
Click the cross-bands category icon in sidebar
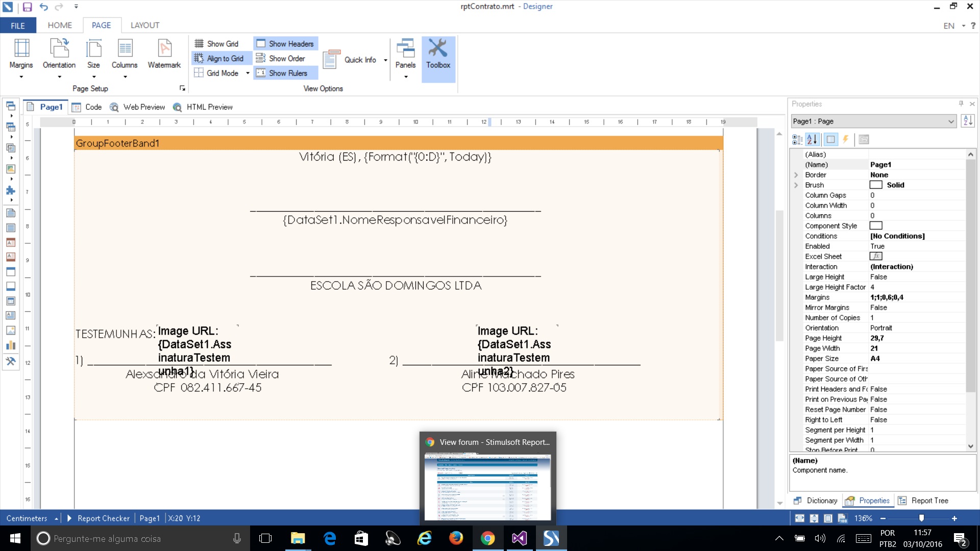[10, 127]
